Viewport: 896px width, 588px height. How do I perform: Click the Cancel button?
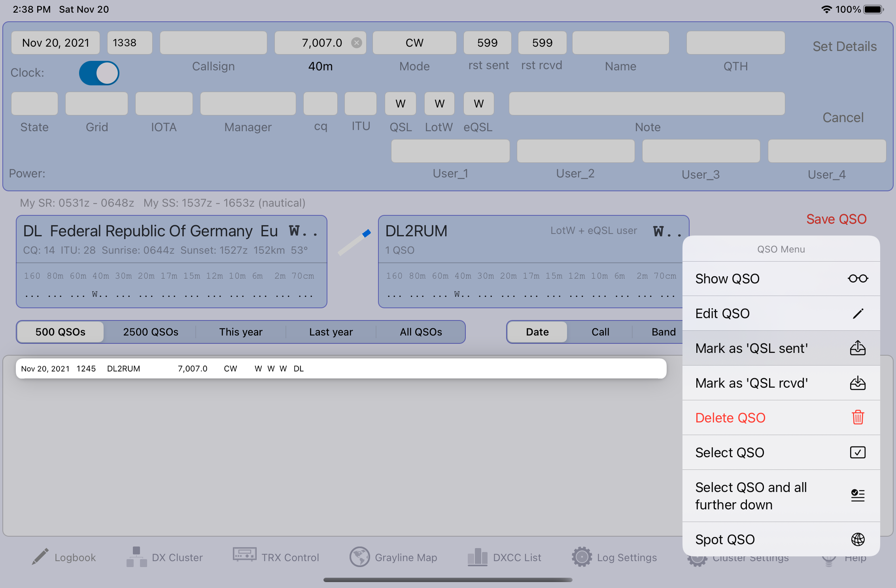tap(843, 118)
